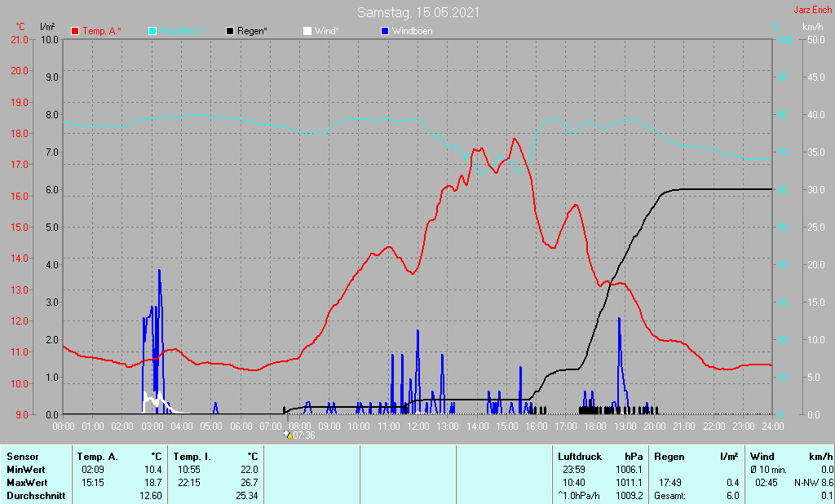Click the white Wind legend swatch
This screenshot has width=835, height=504.
tap(307, 31)
